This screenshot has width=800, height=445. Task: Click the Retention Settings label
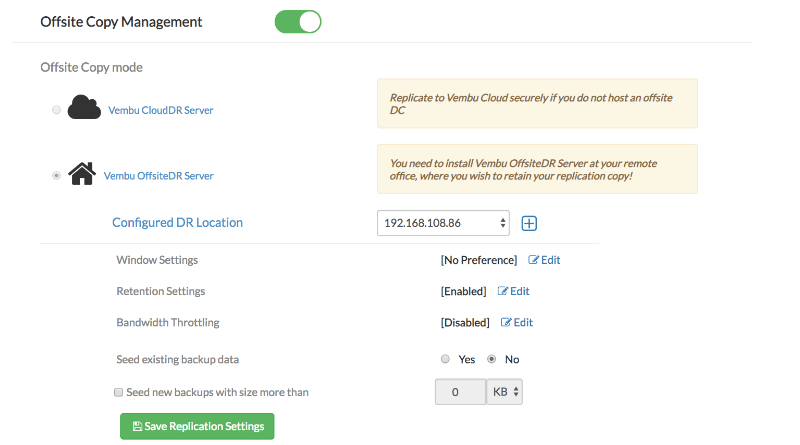click(161, 291)
